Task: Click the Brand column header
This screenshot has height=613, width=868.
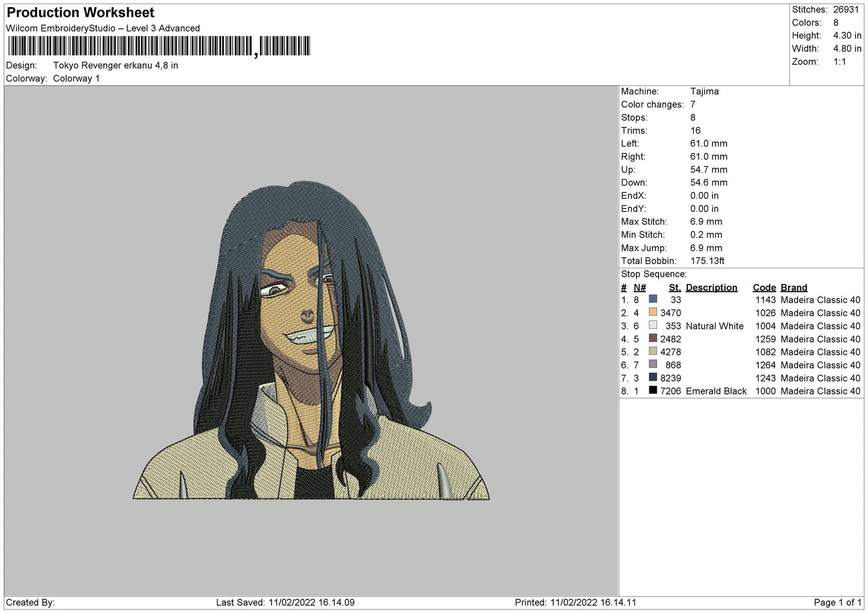Action: [x=794, y=288]
